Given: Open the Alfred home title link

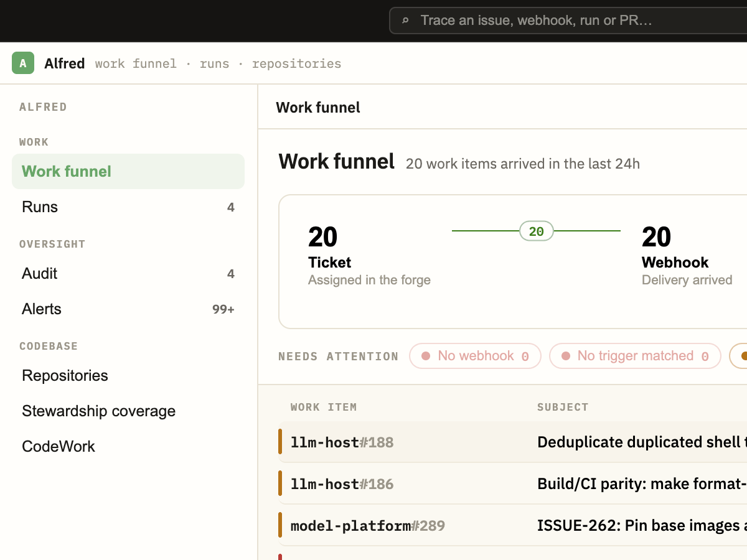Looking at the screenshot, I should tap(65, 63).
